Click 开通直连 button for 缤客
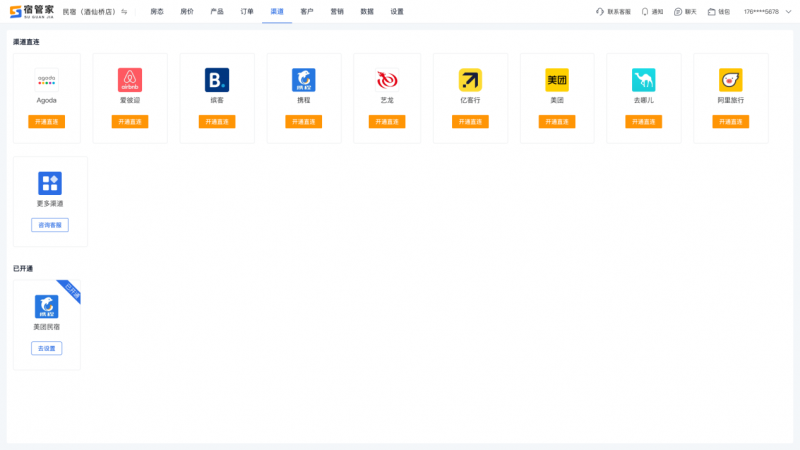The width and height of the screenshot is (800, 450). 217,121
